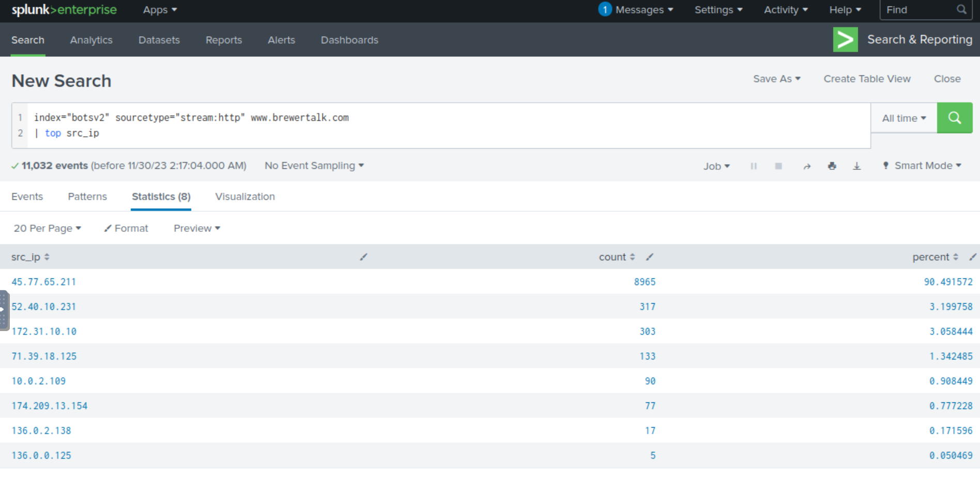Screen dimensions: 980x502
Task: Click src_ip value 136.0.0.125
Action: tap(41, 456)
